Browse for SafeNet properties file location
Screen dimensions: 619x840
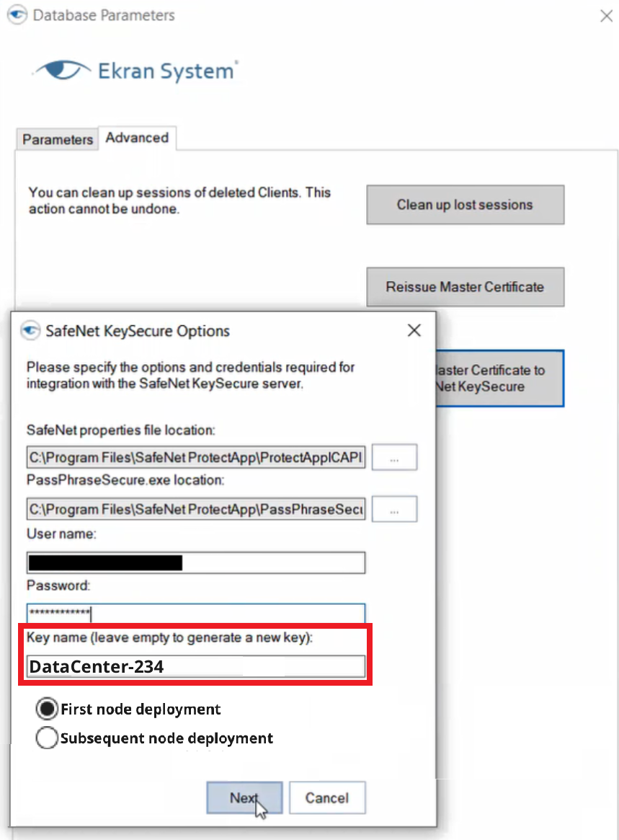pos(394,458)
